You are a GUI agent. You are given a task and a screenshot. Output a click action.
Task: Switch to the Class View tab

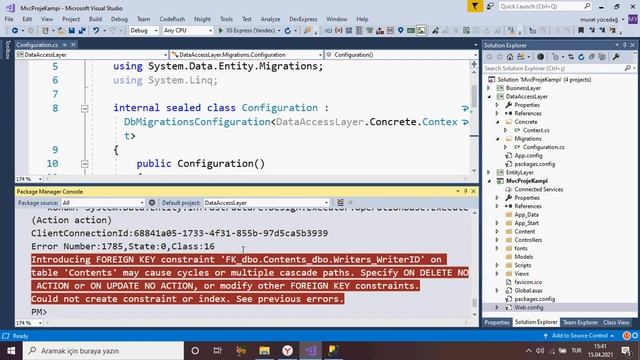coord(616,322)
